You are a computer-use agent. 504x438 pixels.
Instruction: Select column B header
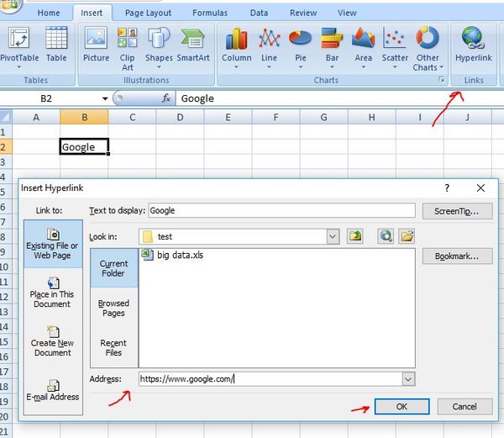[84, 117]
